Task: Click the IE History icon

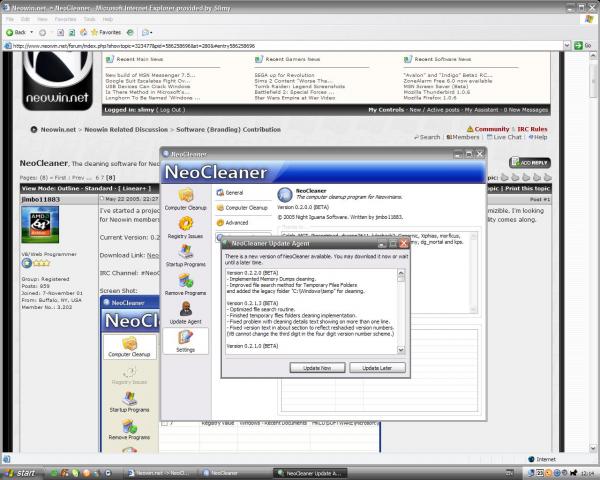Action: [130, 33]
